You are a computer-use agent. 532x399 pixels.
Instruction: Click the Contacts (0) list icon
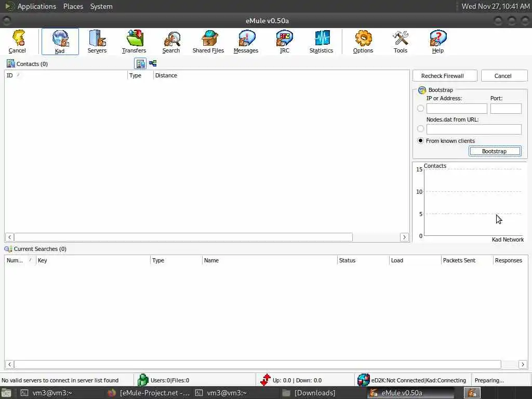coord(11,64)
